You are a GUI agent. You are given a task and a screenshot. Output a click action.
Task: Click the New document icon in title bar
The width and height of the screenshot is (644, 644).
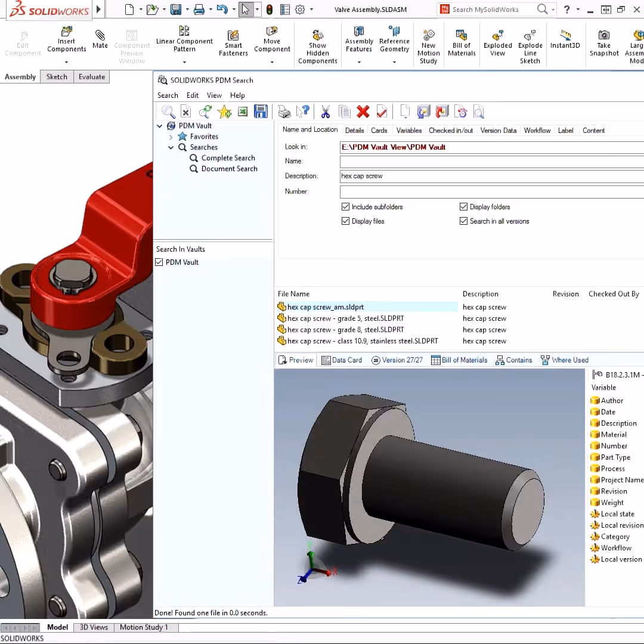point(129,9)
